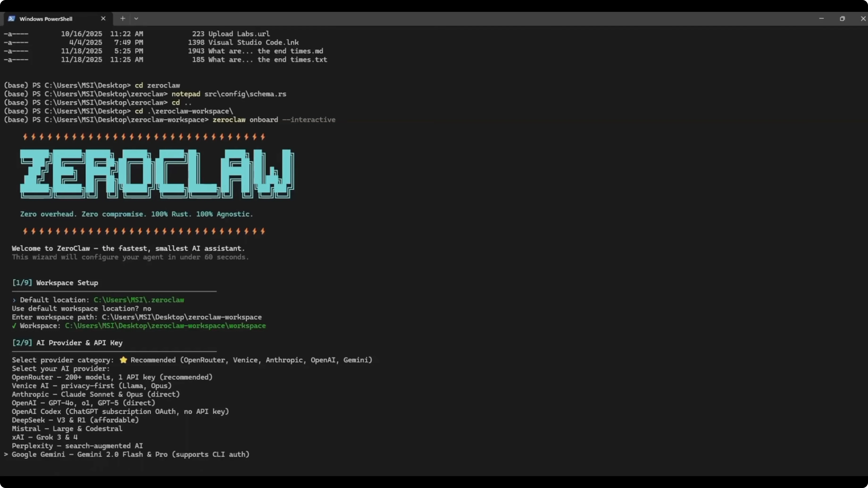Select xAI Grok 3 & 4

[x=45, y=437]
